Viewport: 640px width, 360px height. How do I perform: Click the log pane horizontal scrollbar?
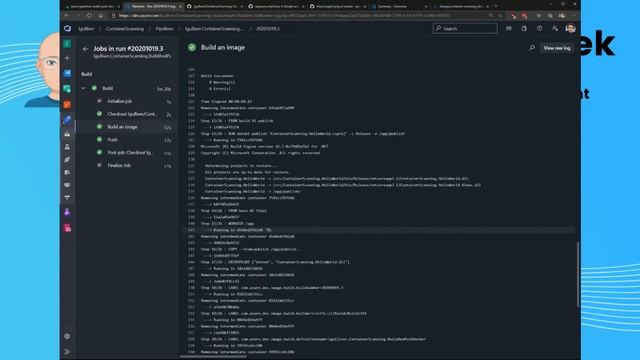pos(213,356)
